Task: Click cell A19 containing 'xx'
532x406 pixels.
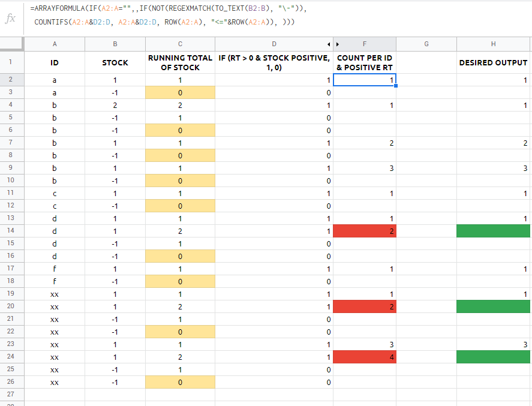Action: click(x=55, y=294)
